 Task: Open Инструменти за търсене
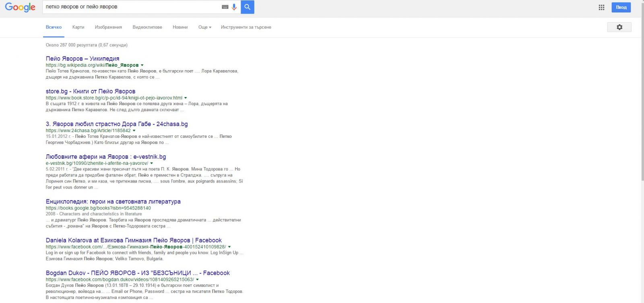click(246, 27)
